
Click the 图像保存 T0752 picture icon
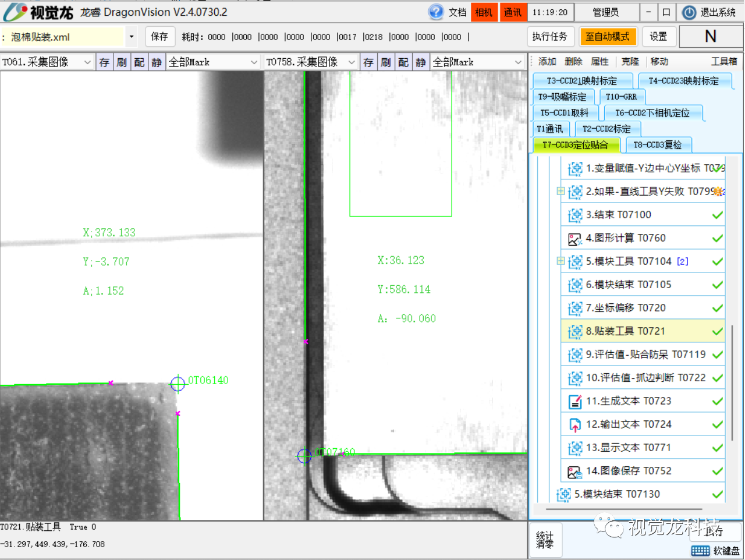tap(574, 472)
